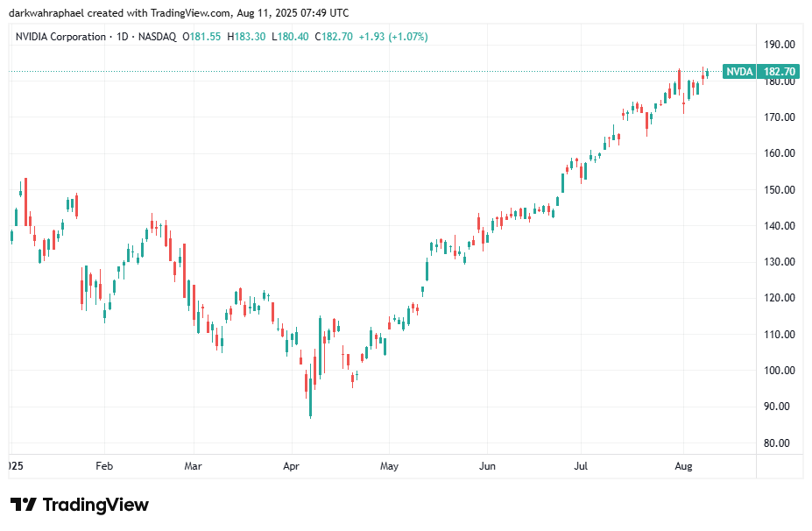The height and width of the screenshot is (531, 812).
Task: Select the 1D interval in chart legend
Action: [123, 37]
